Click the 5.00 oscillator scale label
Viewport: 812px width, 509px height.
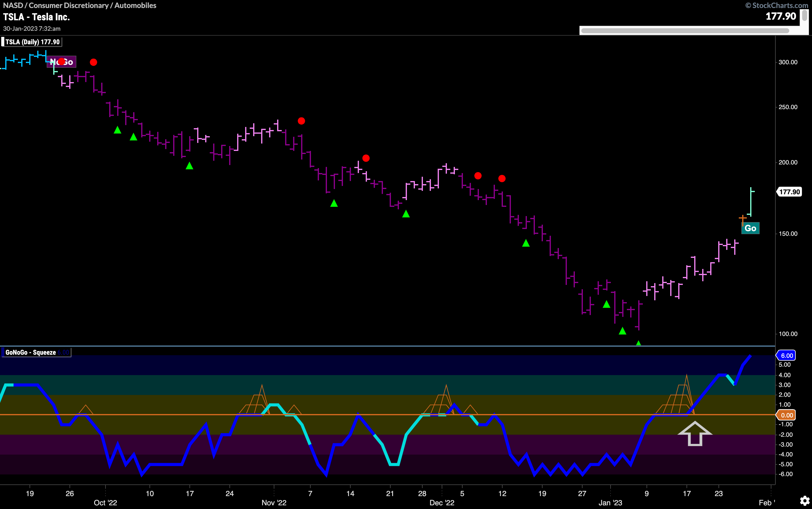785,365
